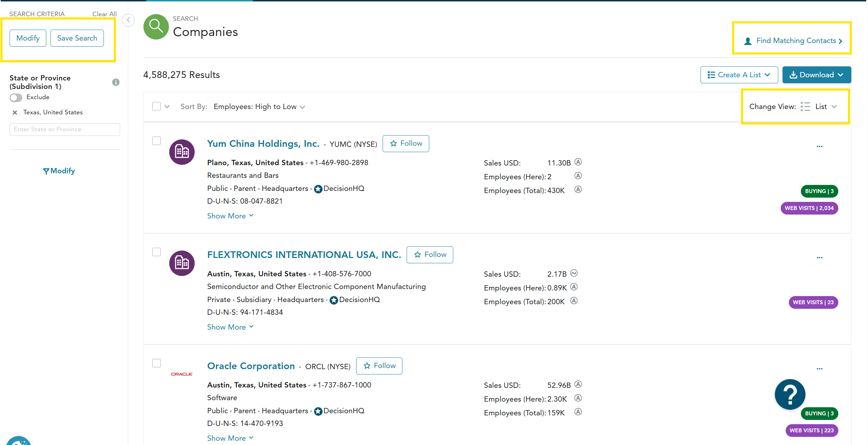The width and height of the screenshot is (868, 445).
Task: Open the Download dropdown
Action: click(816, 75)
